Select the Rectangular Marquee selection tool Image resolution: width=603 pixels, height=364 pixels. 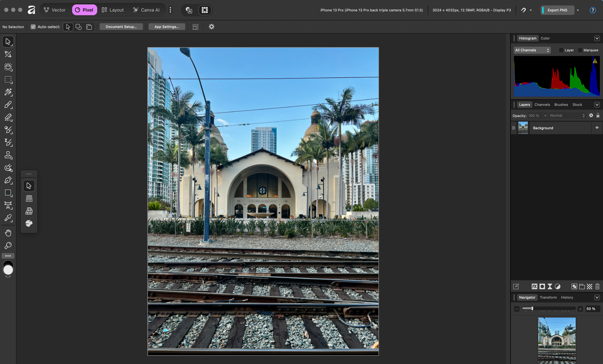point(8,80)
